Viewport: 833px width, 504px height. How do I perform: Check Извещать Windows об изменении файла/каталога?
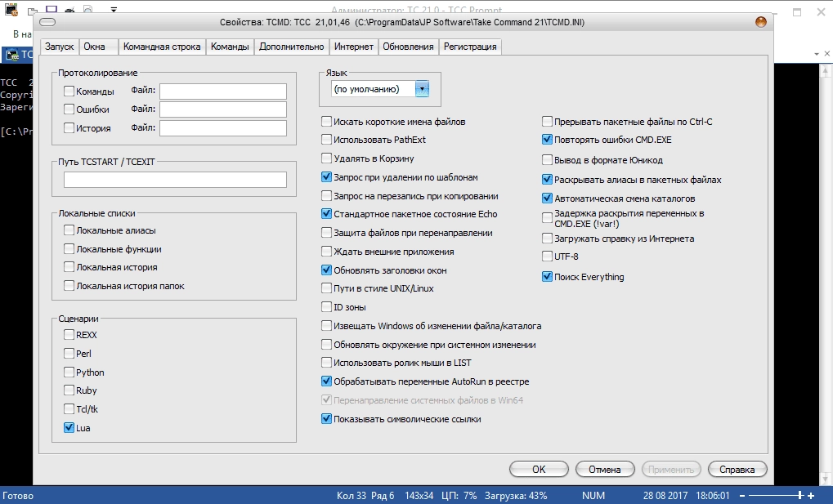click(326, 326)
